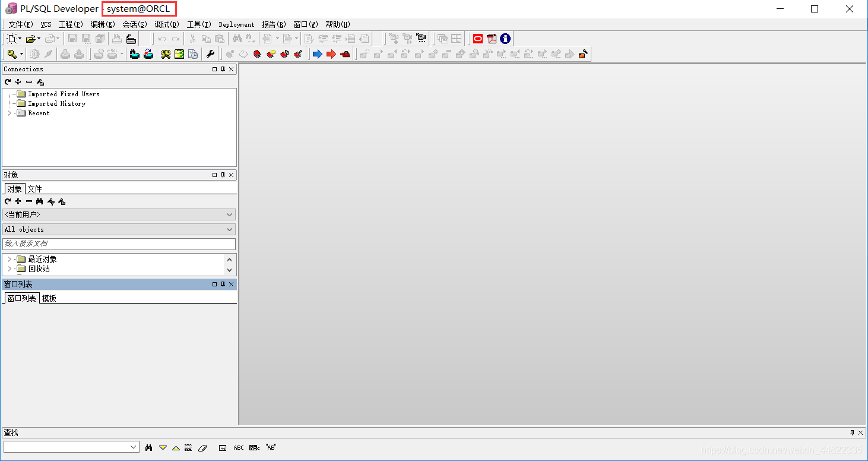Click the eraser clear highlight icon
Screen dimensions: 868x461
[202, 447]
